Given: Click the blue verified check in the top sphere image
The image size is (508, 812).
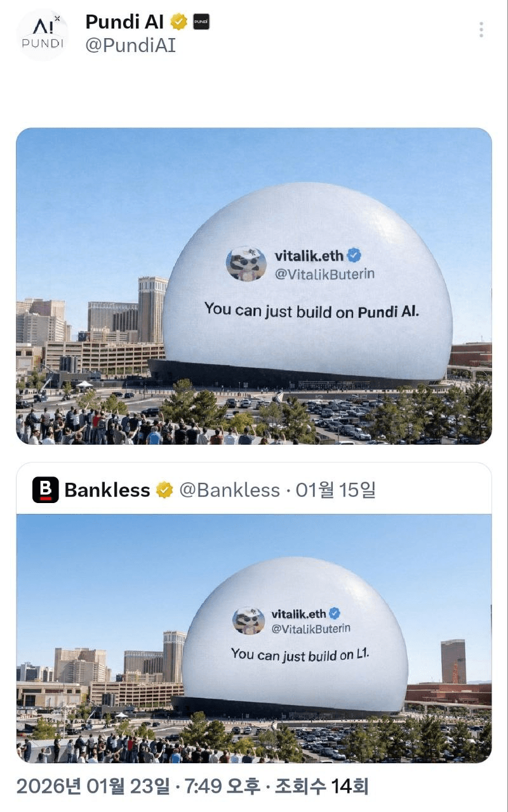Looking at the screenshot, I should click(354, 255).
